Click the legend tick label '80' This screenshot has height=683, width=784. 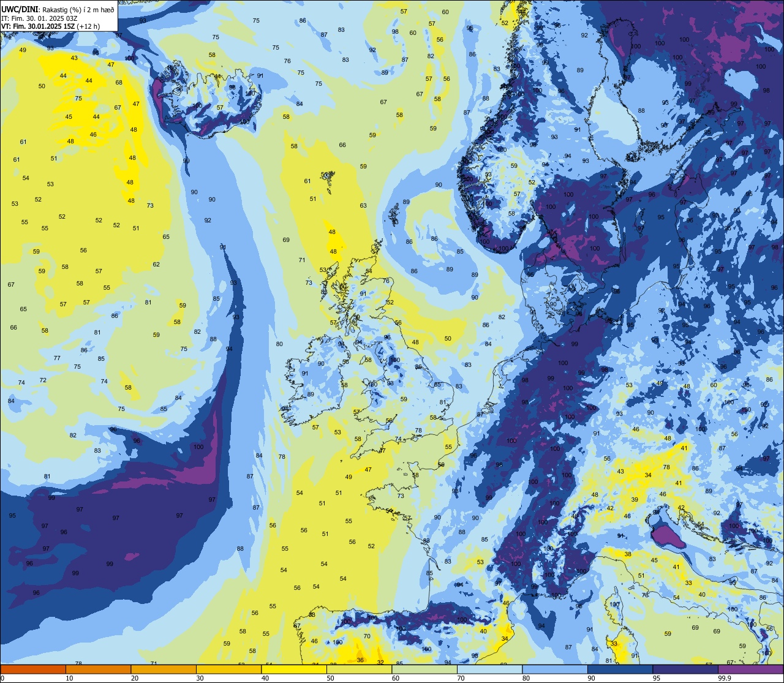(x=526, y=678)
